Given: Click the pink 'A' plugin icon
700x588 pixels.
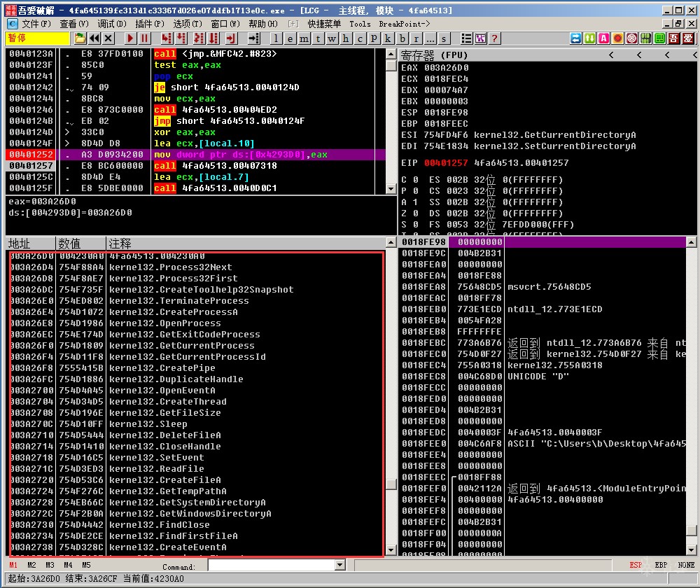Looking at the screenshot, I should point(603,38).
